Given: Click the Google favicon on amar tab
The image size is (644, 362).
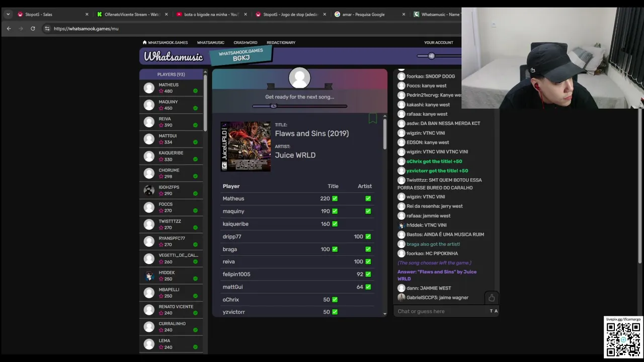Looking at the screenshot, I should click(337, 14).
